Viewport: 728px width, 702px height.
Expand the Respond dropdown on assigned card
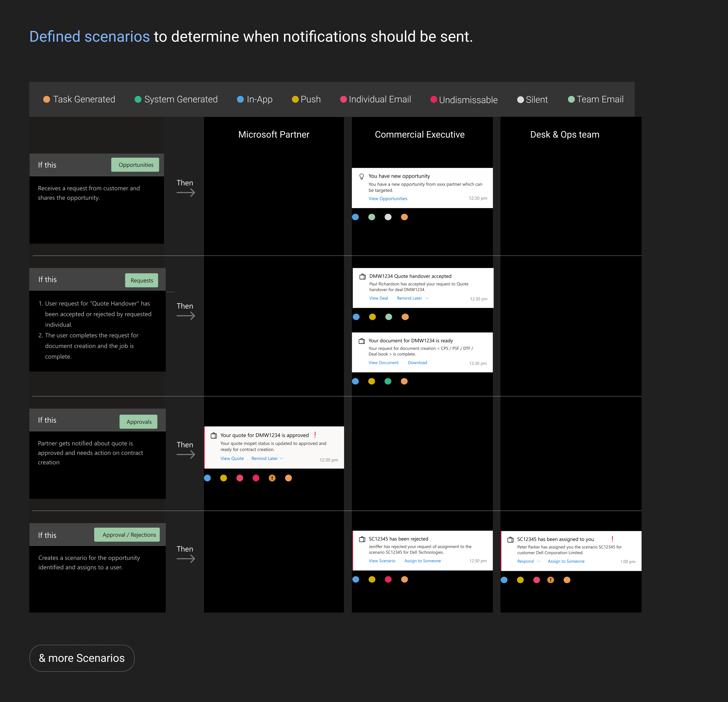[539, 561]
